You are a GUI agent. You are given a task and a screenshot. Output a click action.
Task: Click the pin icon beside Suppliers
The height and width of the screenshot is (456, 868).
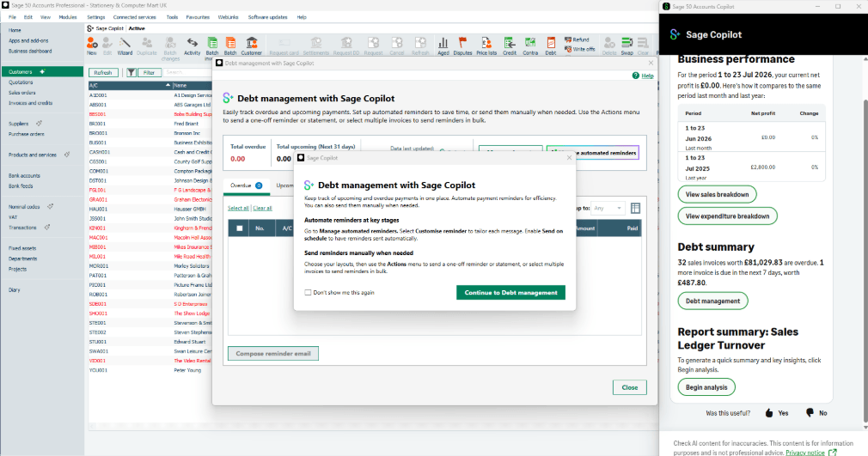[39, 124]
